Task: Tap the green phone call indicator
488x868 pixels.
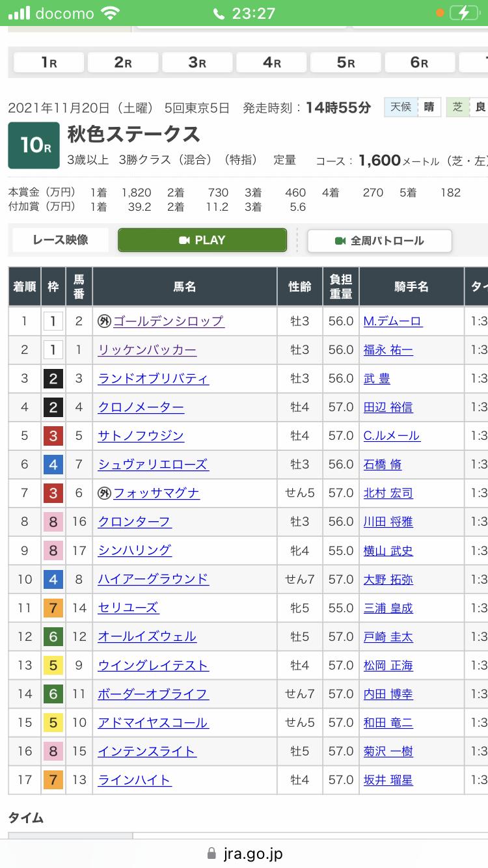Action: click(219, 13)
